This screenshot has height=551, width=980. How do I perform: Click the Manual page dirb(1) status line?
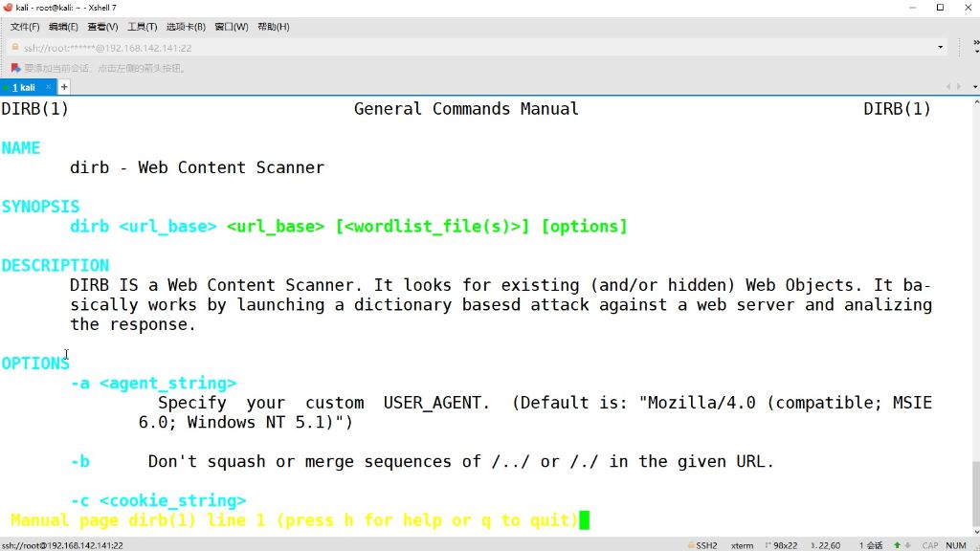[295, 520]
